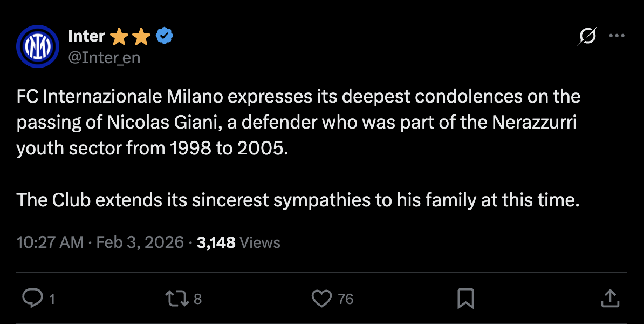
Task: Click the tweet text about Nicolas Giani
Action: click(297, 123)
